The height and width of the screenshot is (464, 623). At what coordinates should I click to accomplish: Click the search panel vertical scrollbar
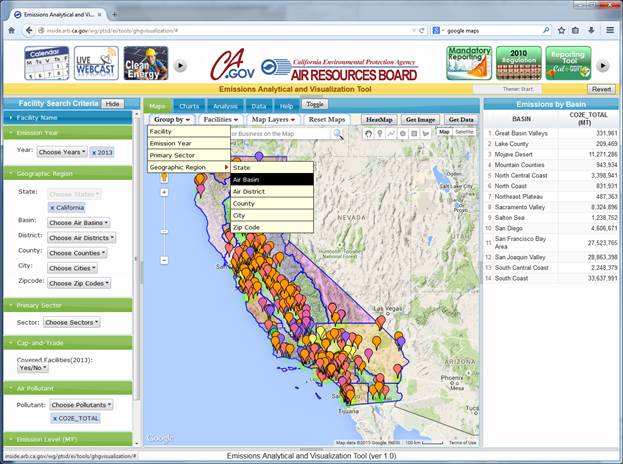(x=137, y=250)
